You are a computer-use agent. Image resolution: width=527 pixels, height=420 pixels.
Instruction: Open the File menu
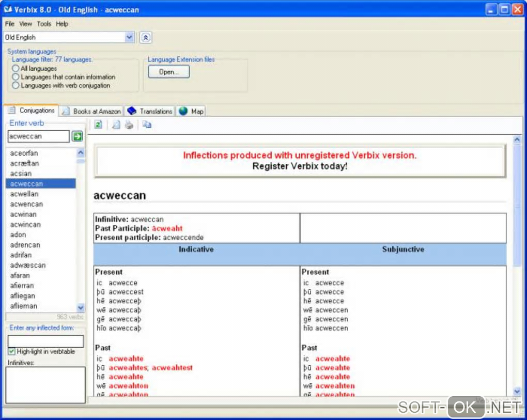coord(9,24)
